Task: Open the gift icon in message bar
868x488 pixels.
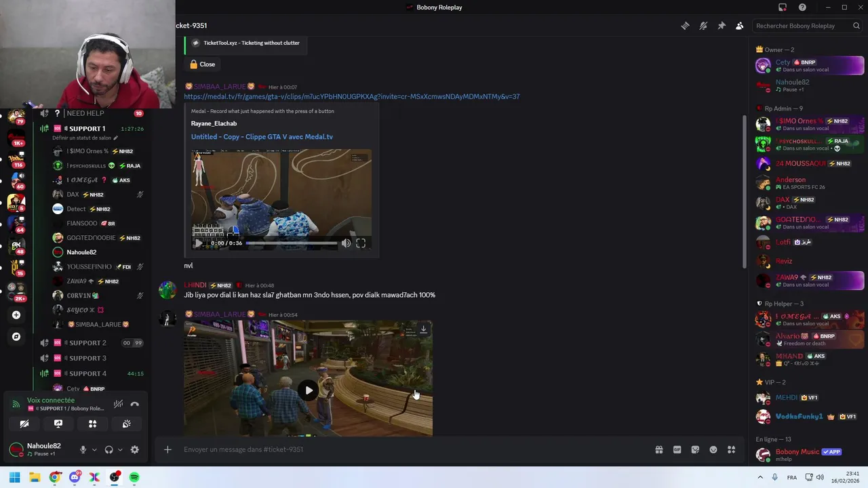Action: pyautogui.click(x=658, y=449)
